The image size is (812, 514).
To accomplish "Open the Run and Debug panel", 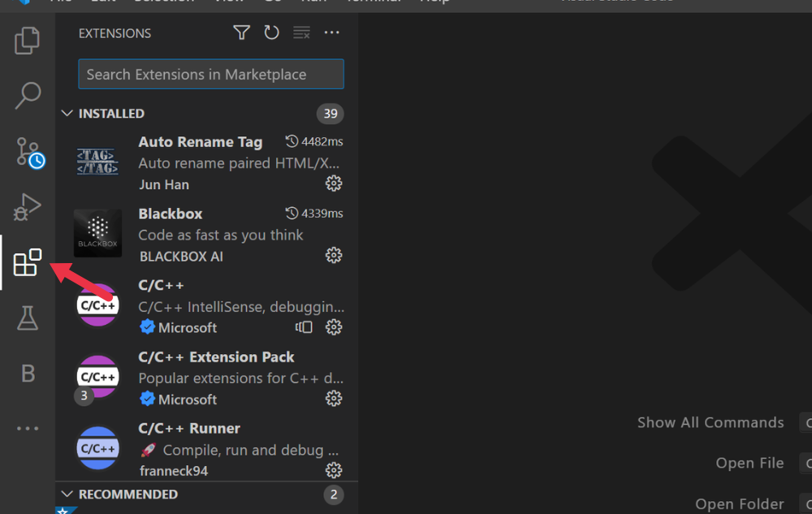I will click(x=28, y=207).
